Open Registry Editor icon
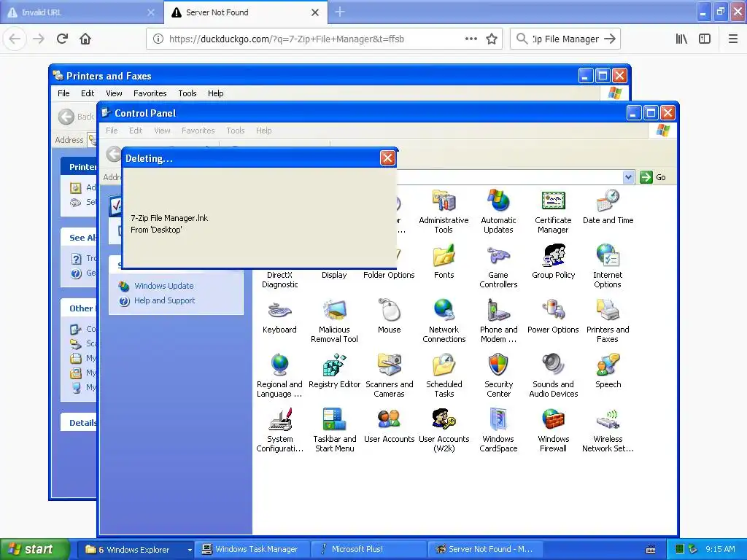747x560 pixels. (x=334, y=371)
